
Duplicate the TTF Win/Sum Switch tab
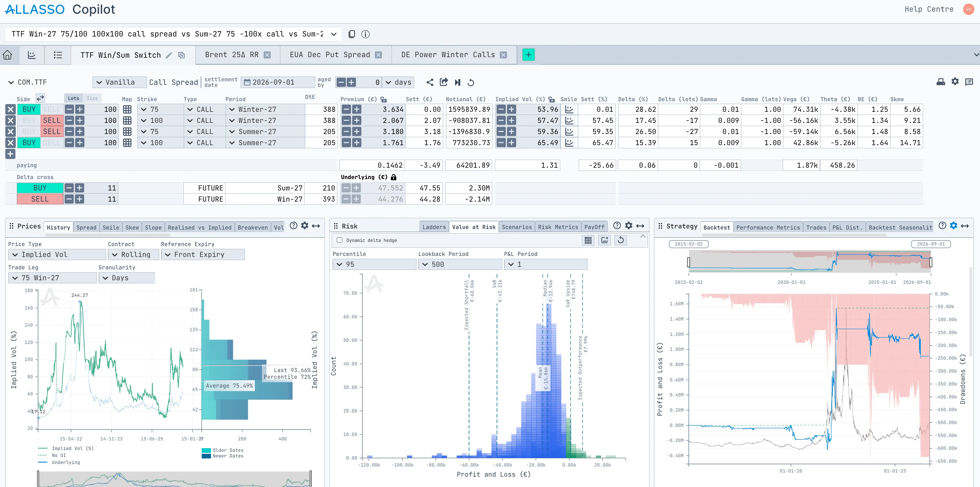[181, 55]
